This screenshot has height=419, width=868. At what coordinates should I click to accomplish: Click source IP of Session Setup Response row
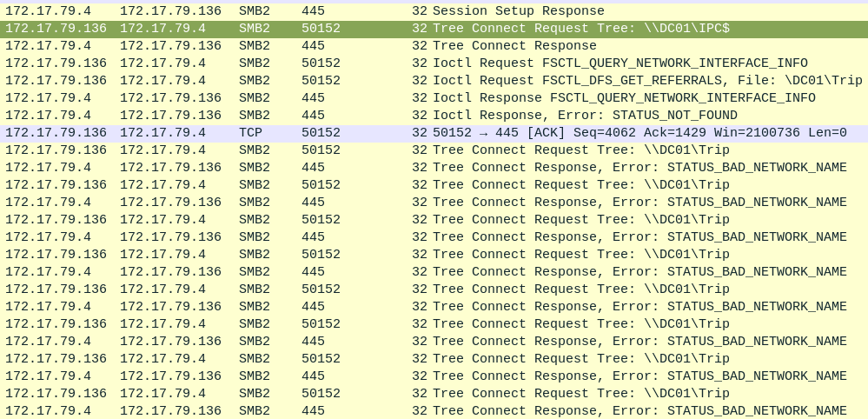(48, 11)
